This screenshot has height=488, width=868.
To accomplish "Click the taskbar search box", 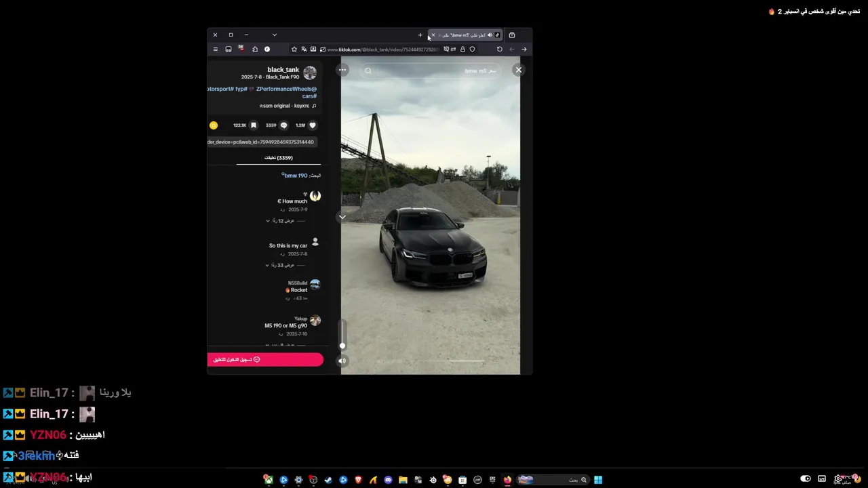I will [x=553, y=480].
